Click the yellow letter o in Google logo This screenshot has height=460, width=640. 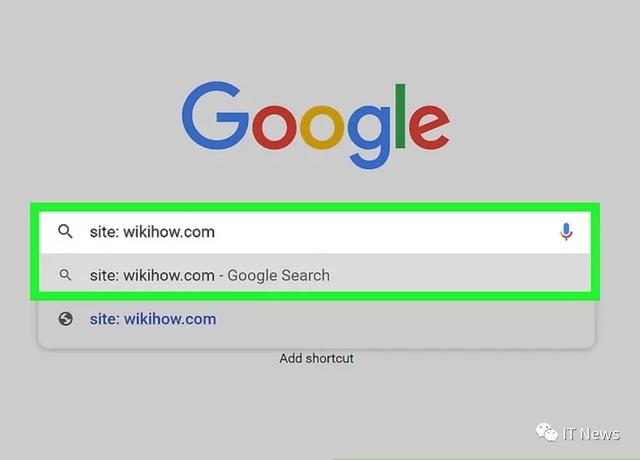tap(322, 127)
